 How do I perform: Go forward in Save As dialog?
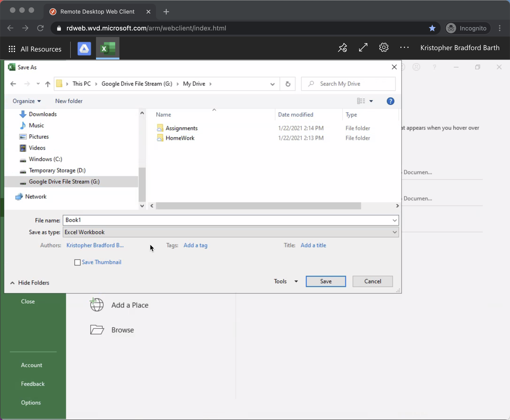(27, 84)
